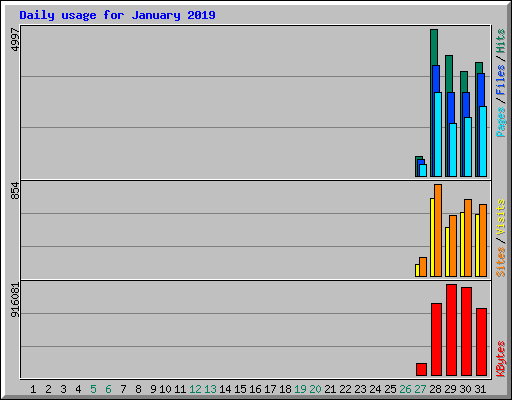Click day 12 on the date axis
The height and width of the screenshot is (400, 512).
click(x=195, y=389)
